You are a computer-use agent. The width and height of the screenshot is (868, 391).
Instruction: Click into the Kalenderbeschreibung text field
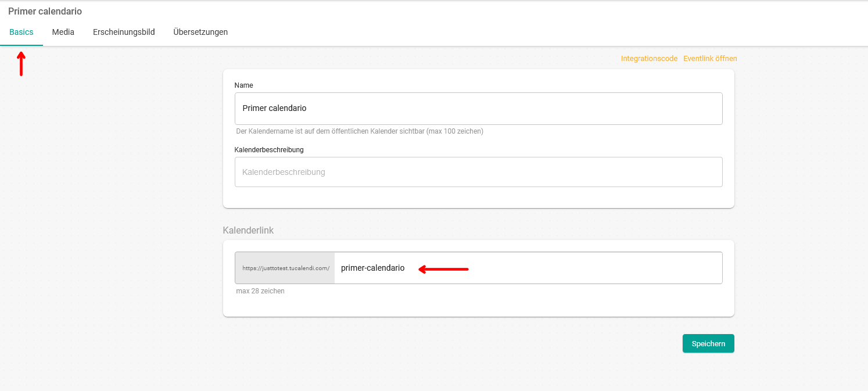click(478, 172)
